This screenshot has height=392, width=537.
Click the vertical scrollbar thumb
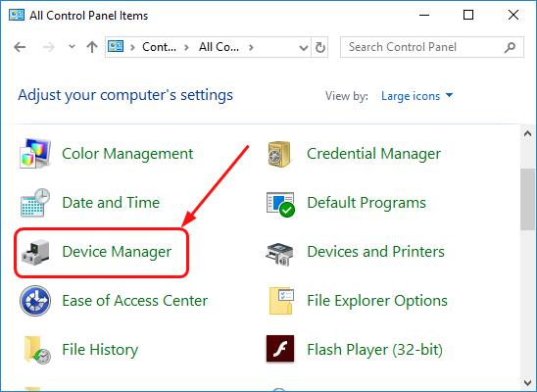click(528, 199)
